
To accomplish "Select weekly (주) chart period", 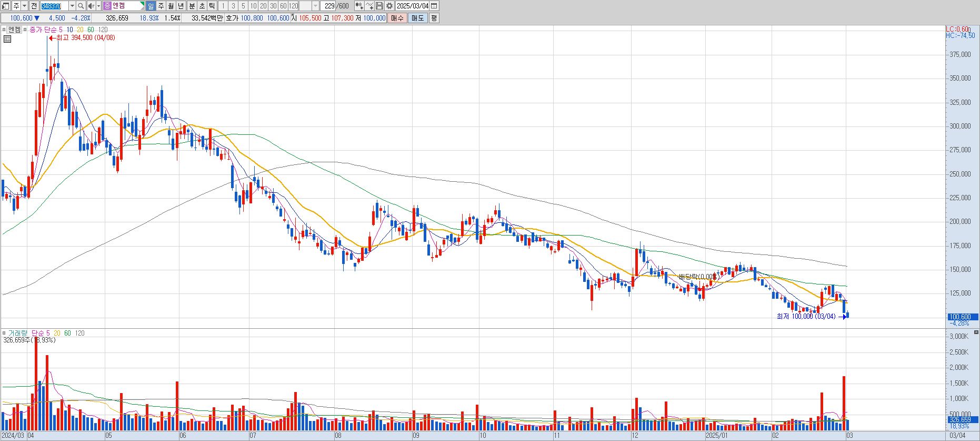I will click(161, 6).
